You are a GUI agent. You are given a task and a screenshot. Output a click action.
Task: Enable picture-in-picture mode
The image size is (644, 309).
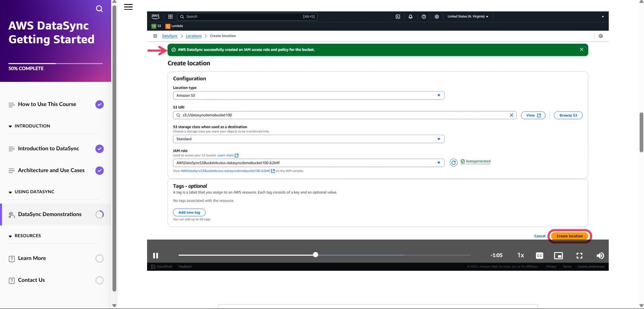point(558,256)
